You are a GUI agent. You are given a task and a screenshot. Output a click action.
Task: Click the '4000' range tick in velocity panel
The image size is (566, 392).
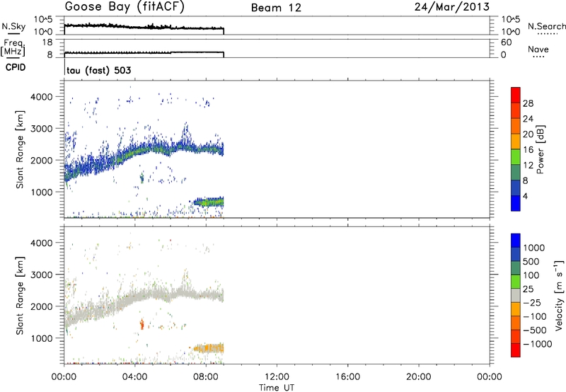41,243
